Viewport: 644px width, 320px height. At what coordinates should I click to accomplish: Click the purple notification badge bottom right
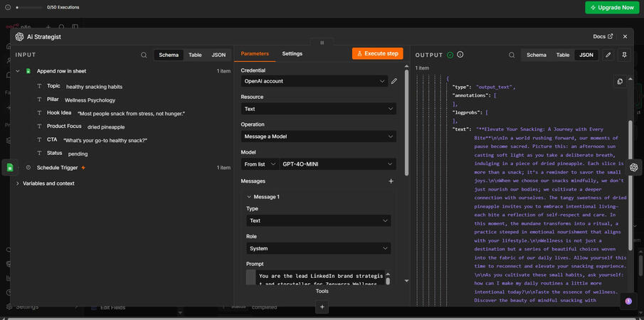pos(628,301)
